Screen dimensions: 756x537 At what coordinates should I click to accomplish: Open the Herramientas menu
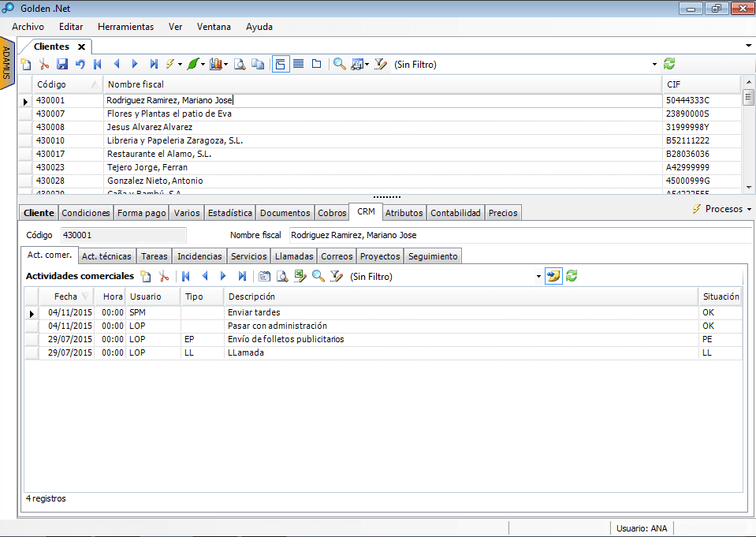pos(125,26)
